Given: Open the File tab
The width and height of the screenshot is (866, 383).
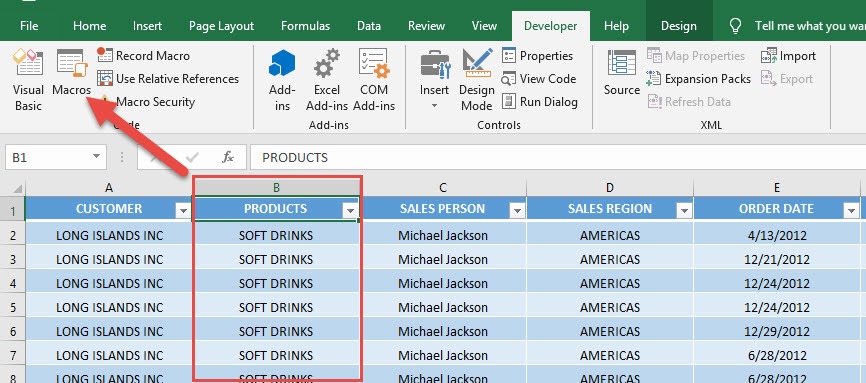Looking at the screenshot, I should click(x=29, y=26).
